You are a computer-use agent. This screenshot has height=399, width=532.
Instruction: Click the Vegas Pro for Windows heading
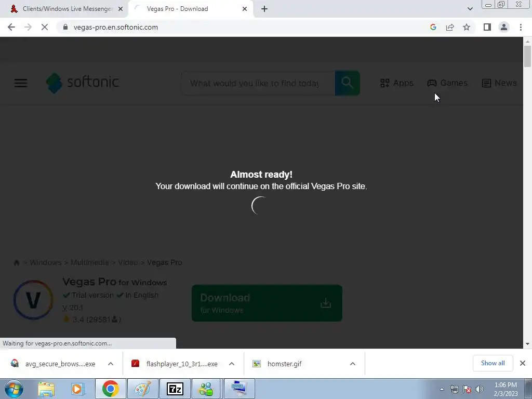(115, 282)
